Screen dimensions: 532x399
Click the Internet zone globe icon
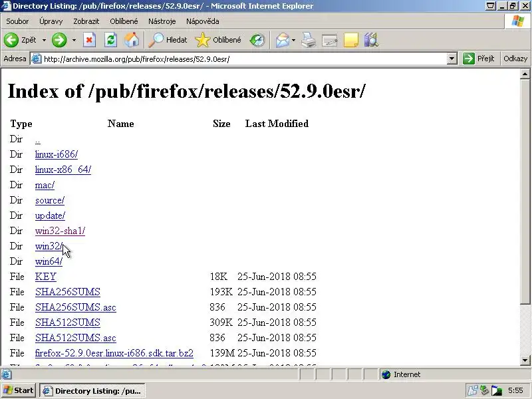click(386, 374)
